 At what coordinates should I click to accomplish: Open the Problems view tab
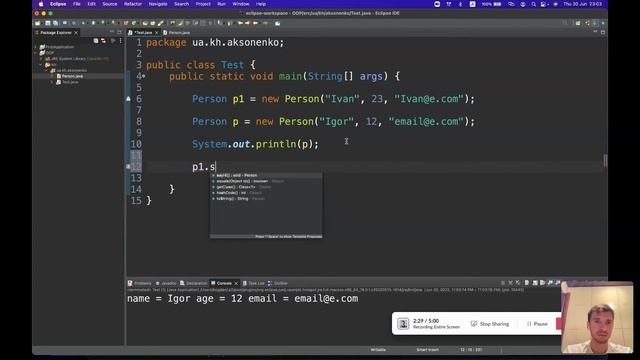pos(140,283)
